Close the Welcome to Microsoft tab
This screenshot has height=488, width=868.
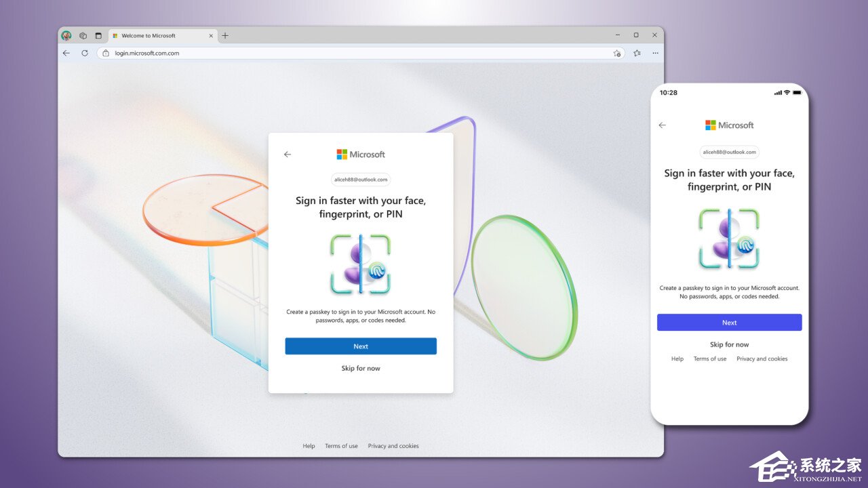pyautogui.click(x=211, y=36)
